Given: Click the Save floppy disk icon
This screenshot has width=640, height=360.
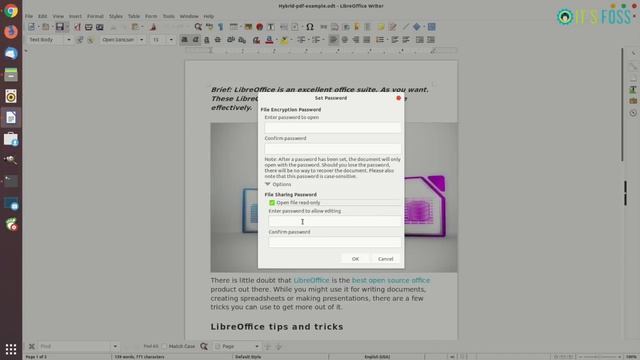Looking at the screenshot, I should [60, 27].
